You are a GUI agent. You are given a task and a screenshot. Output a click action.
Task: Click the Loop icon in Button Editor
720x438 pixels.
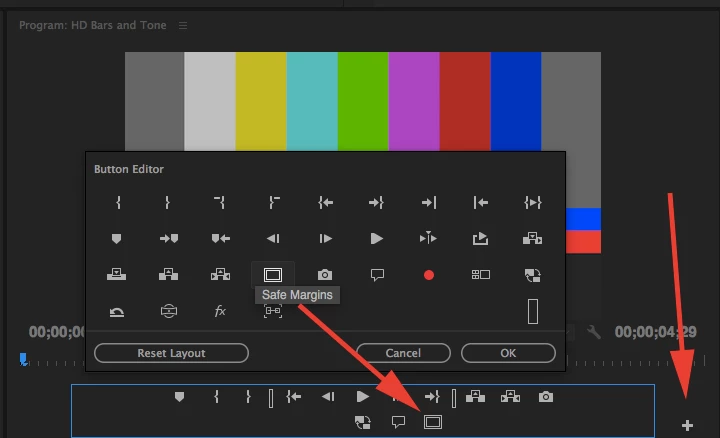point(117,313)
